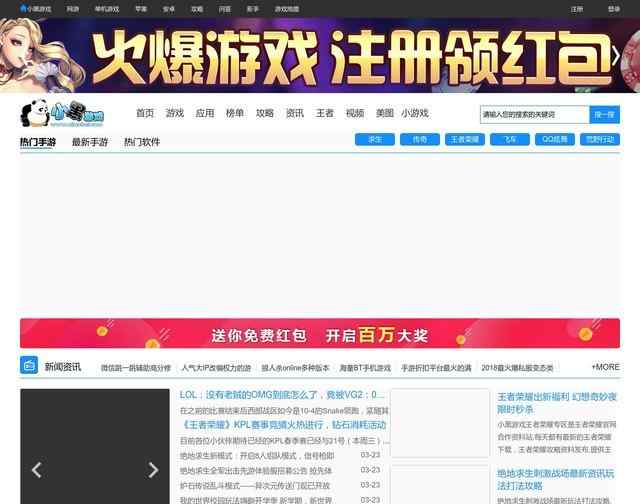Click the 传奇 blue tag button

420,140
